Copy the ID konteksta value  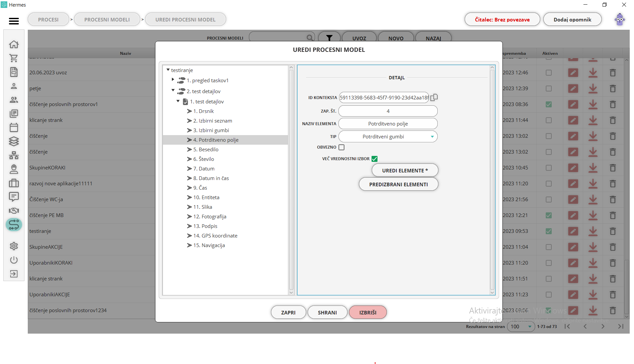[434, 97]
